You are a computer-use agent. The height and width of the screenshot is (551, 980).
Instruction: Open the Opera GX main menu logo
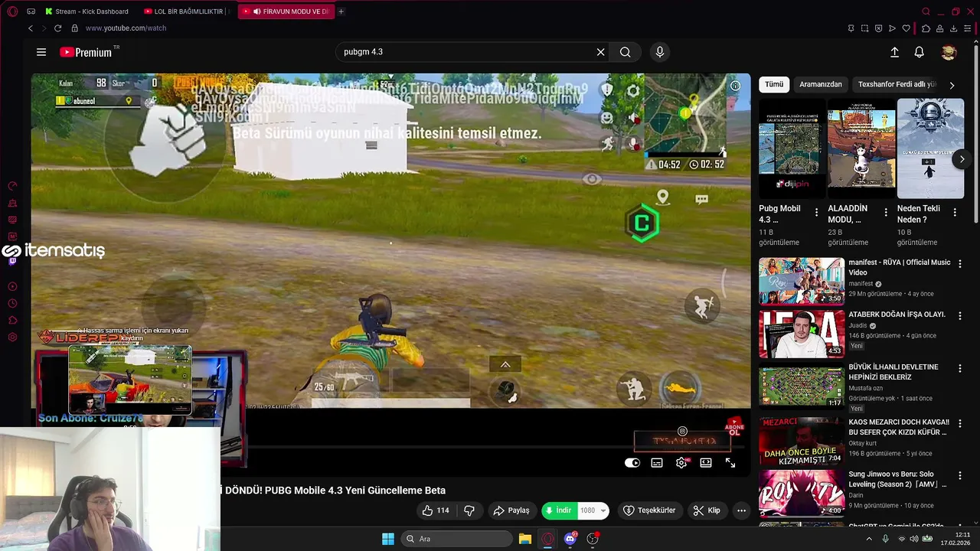[x=12, y=11]
